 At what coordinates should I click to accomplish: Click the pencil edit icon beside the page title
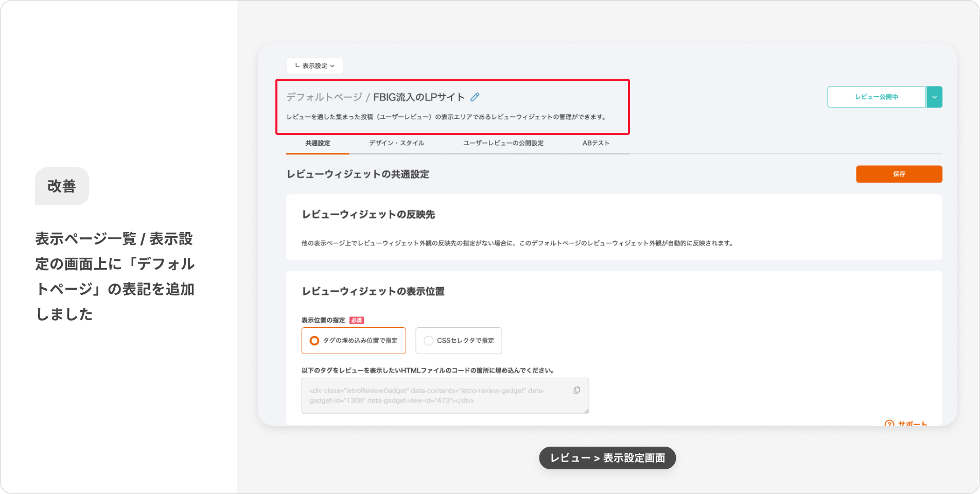tap(475, 97)
